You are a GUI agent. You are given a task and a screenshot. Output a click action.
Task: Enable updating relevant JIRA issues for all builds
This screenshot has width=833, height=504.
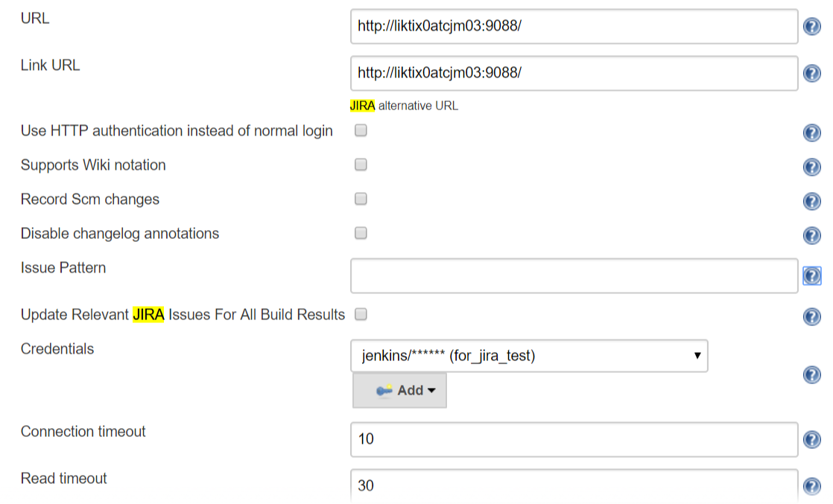point(360,314)
